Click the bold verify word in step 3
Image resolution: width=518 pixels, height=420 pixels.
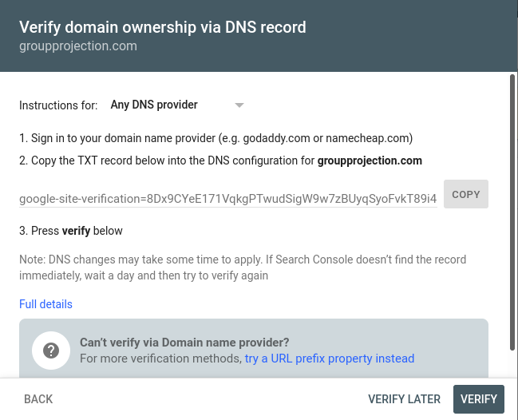tap(76, 231)
